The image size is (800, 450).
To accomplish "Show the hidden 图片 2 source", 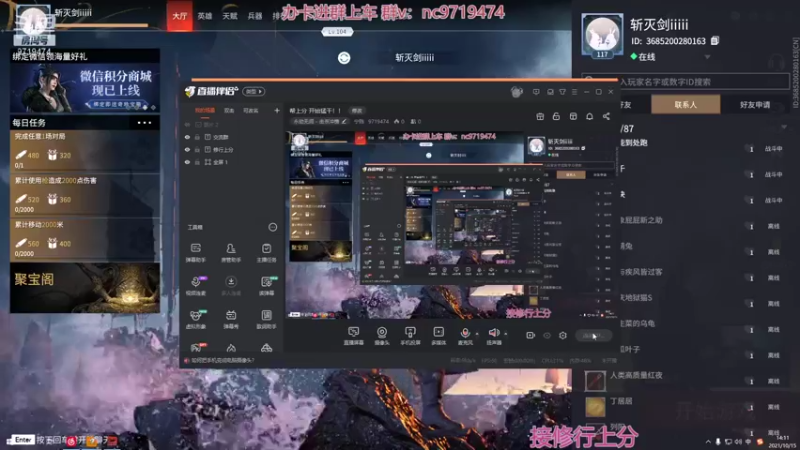I will 187,124.
